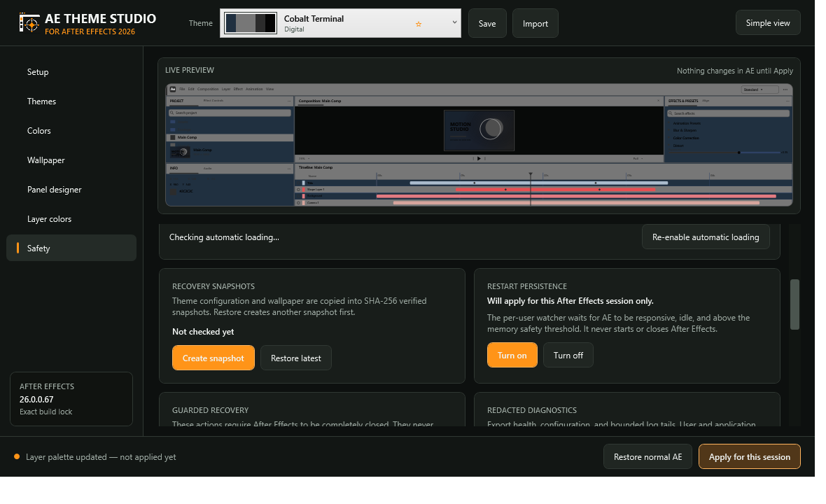Open the preview's File menu
This screenshot has width=826, height=504.
(182, 89)
